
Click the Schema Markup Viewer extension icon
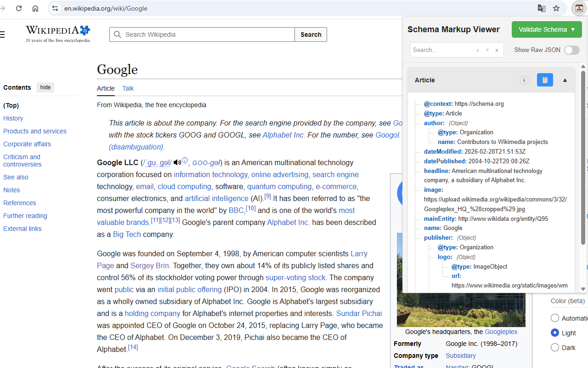[579, 8]
